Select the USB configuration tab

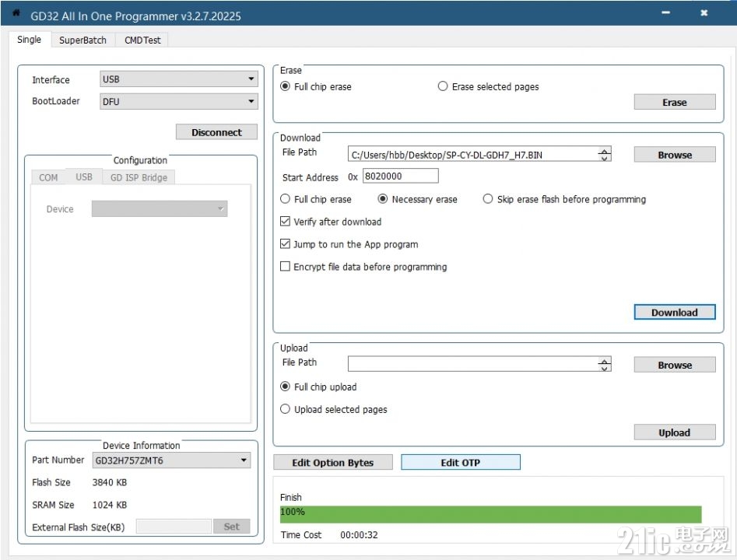tap(84, 177)
